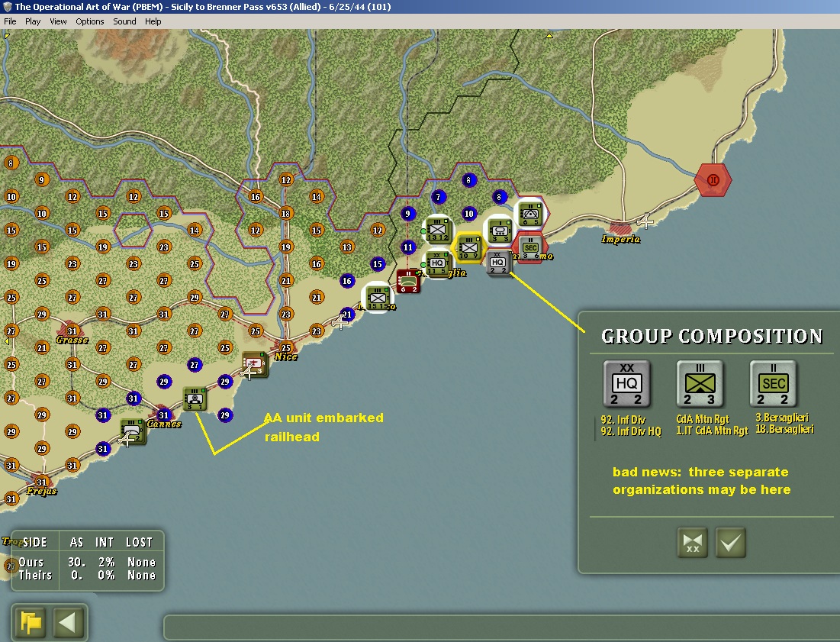This screenshot has width=840, height=642.
Task: Open the Options menu
Action: tap(89, 21)
